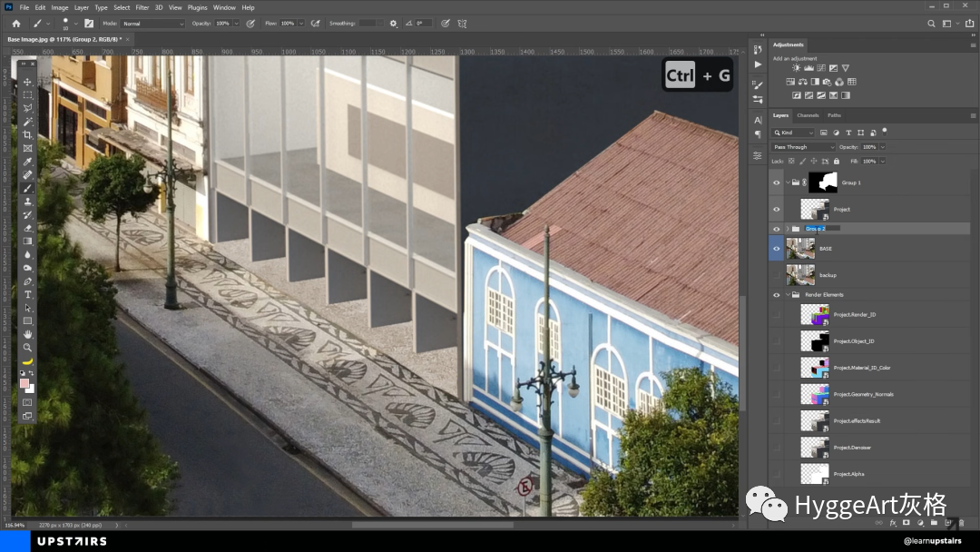The height and width of the screenshot is (552, 980).
Task: Open the Adjustments panel options menu
Action: pos(973,45)
